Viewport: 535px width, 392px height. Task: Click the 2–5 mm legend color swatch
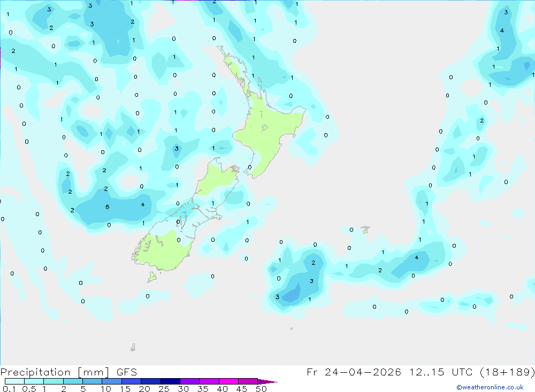tap(73, 381)
